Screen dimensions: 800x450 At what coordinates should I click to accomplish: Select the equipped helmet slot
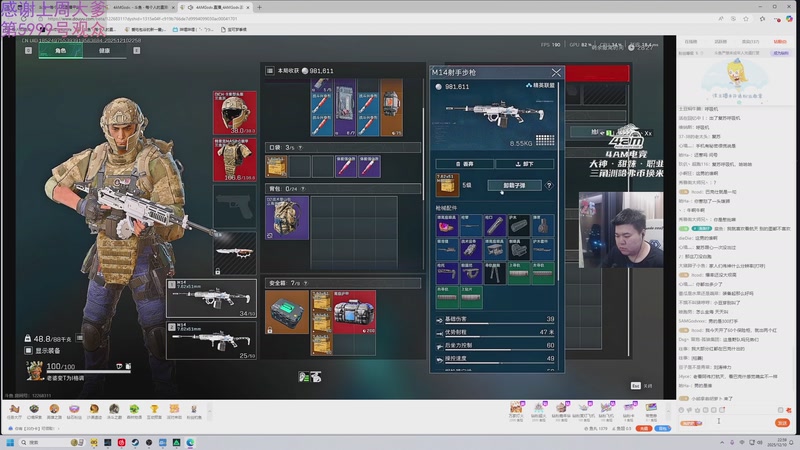(x=235, y=113)
